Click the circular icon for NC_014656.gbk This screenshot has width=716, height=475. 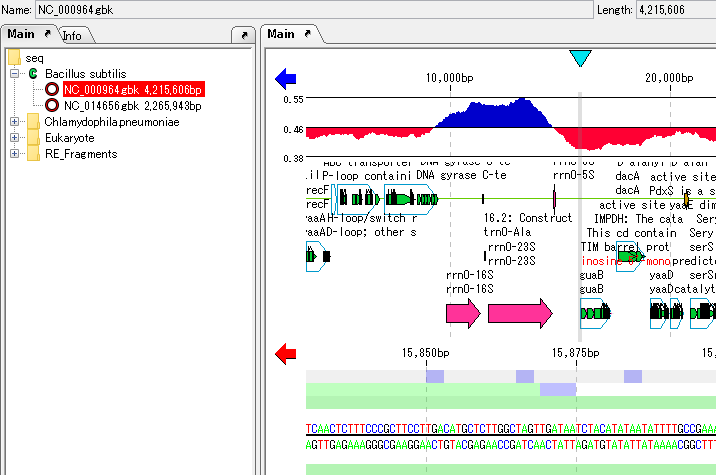pos(52,106)
